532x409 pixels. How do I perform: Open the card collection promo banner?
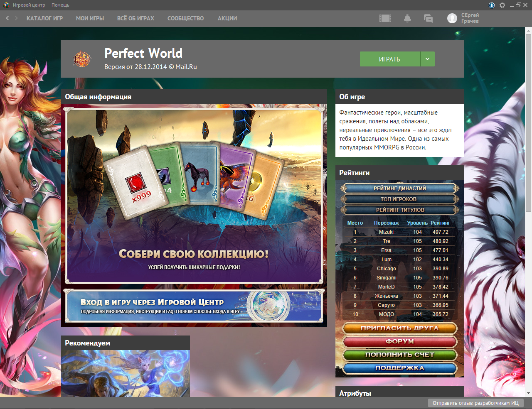pos(194,195)
